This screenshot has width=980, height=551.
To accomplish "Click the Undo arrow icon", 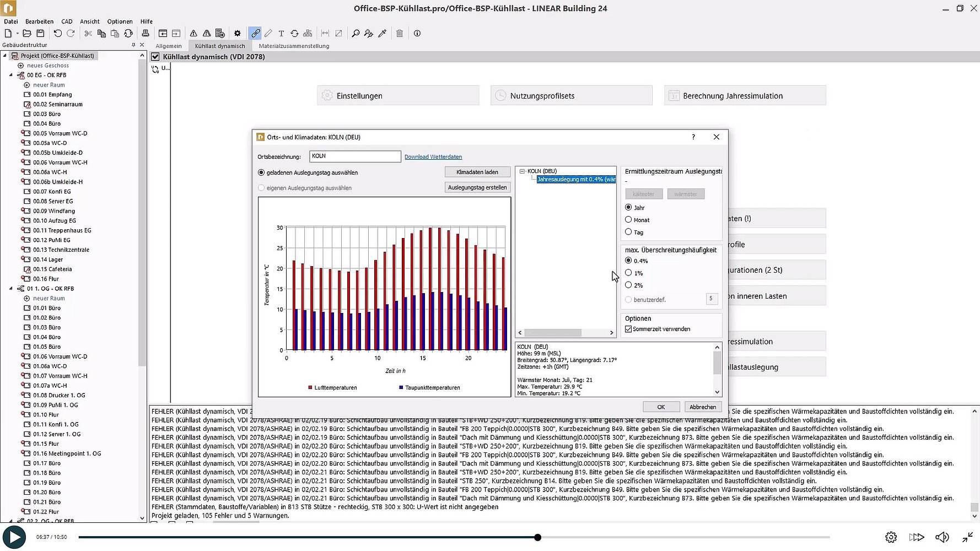I will pos(57,34).
